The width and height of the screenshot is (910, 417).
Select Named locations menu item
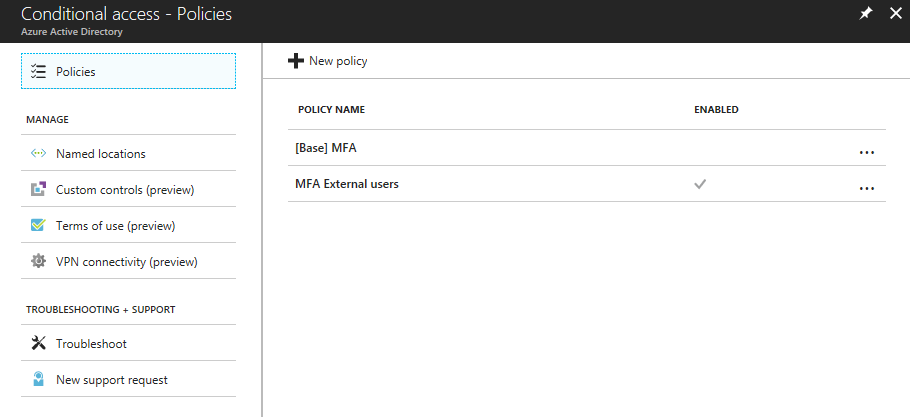[x=128, y=153]
